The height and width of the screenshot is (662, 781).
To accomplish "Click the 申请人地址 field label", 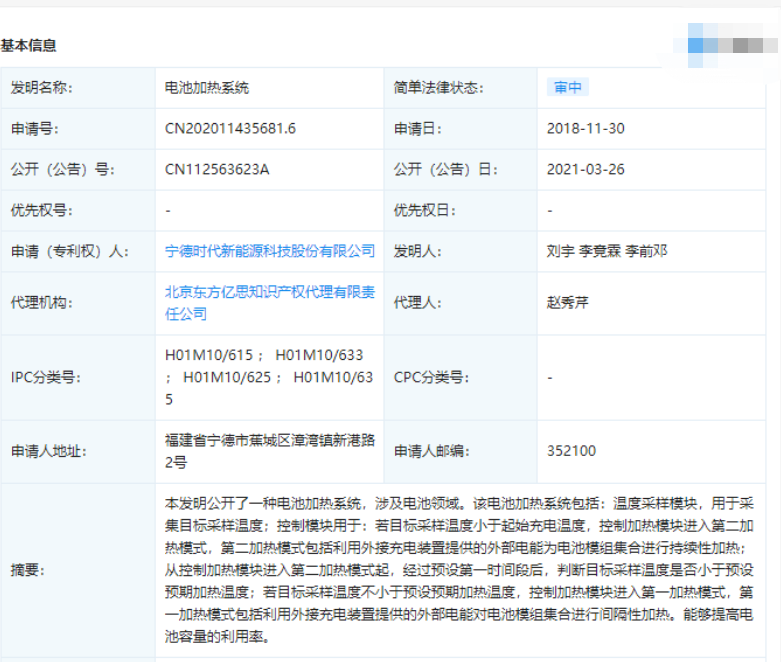I will (x=49, y=451).
